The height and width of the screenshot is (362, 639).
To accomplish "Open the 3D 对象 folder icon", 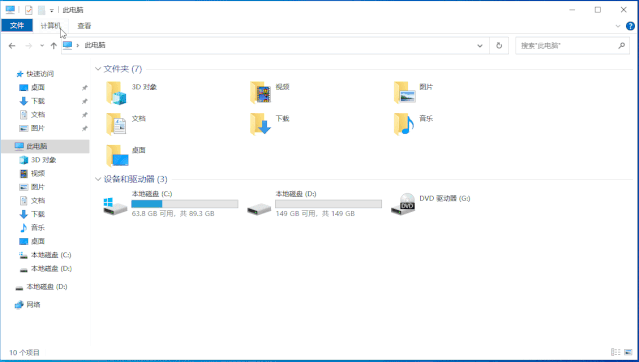I will (116, 93).
